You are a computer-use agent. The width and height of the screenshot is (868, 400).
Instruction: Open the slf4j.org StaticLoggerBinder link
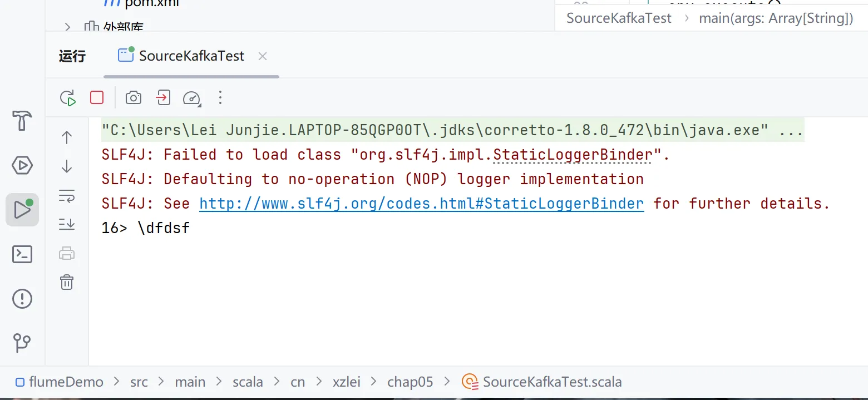tap(421, 204)
